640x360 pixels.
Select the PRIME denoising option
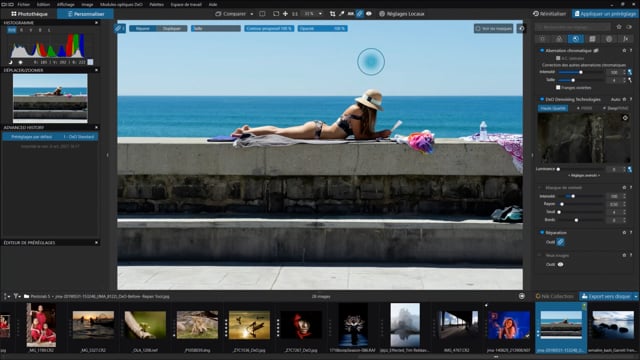585,108
